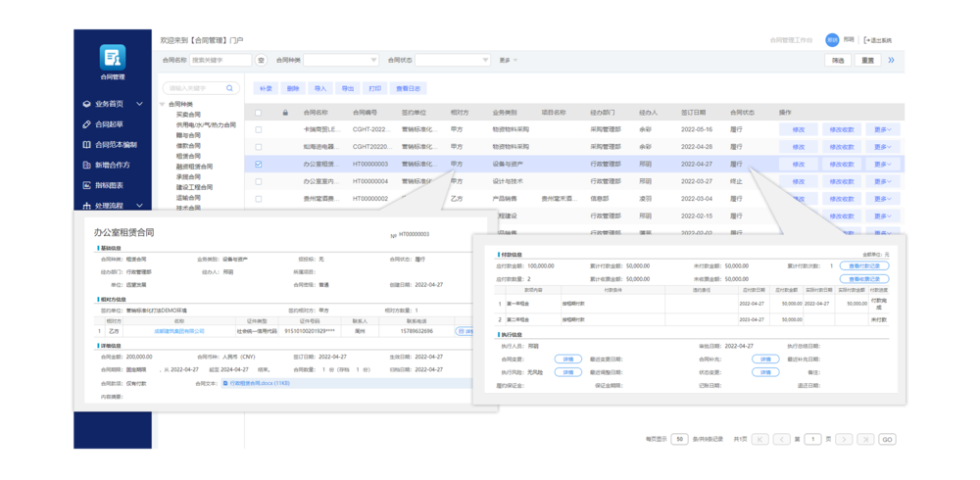This screenshot has width=980, height=480.
Task: Click the 查看日志 button
Action: [408, 88]
